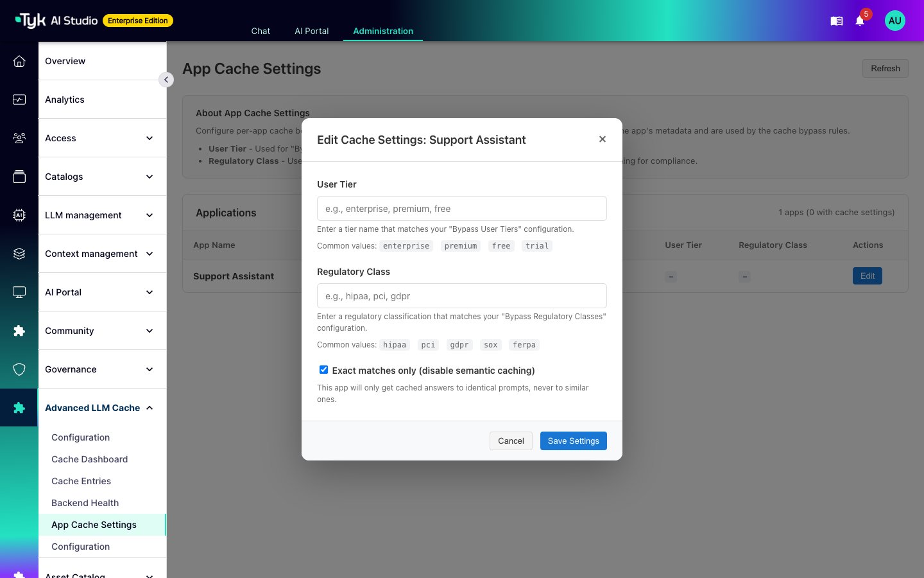This screenshot has width=924, height=578.
Task: Expand the LLM management section
Action: point(103,215)
